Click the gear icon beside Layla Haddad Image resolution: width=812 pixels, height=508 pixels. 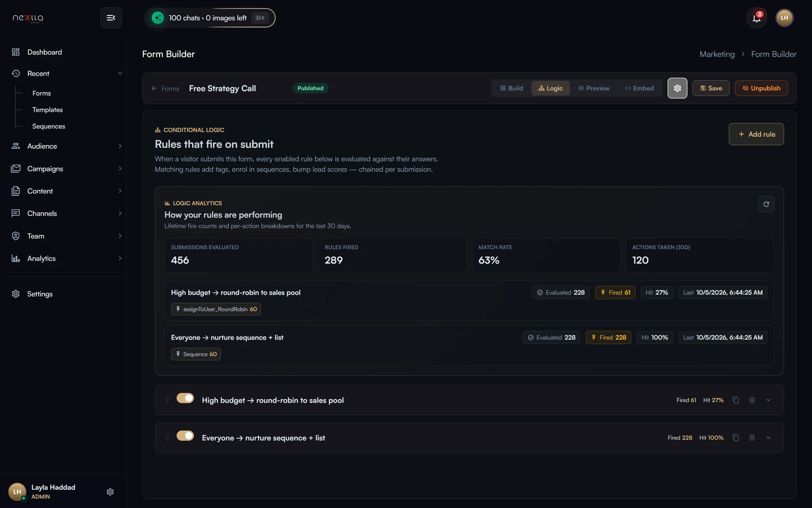click(x=110, y=492)
